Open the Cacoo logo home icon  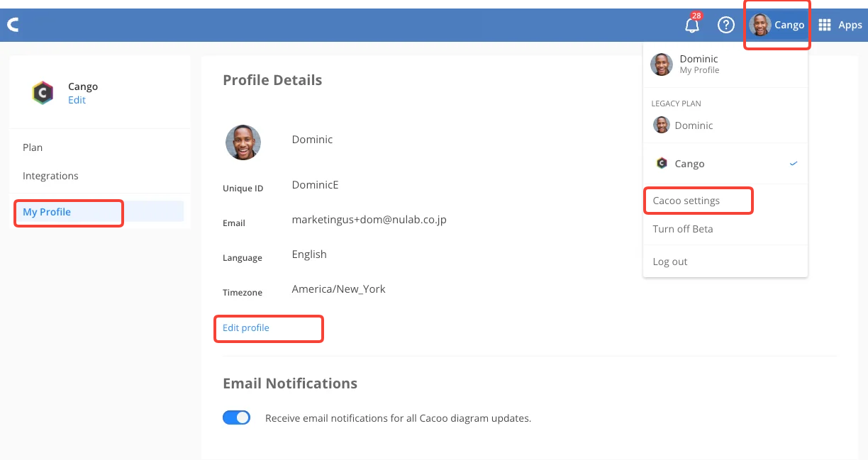13,24
